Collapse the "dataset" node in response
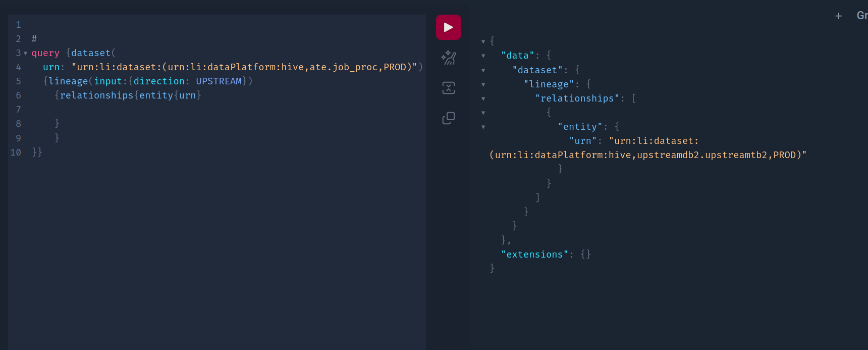The image size is (868, 350). [483, 70]
